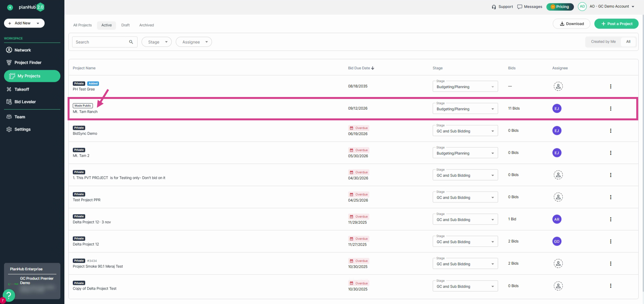Viewport: 644px width, 304px height.
Task: Open Support from the top bar
Action: click(502, 7)
